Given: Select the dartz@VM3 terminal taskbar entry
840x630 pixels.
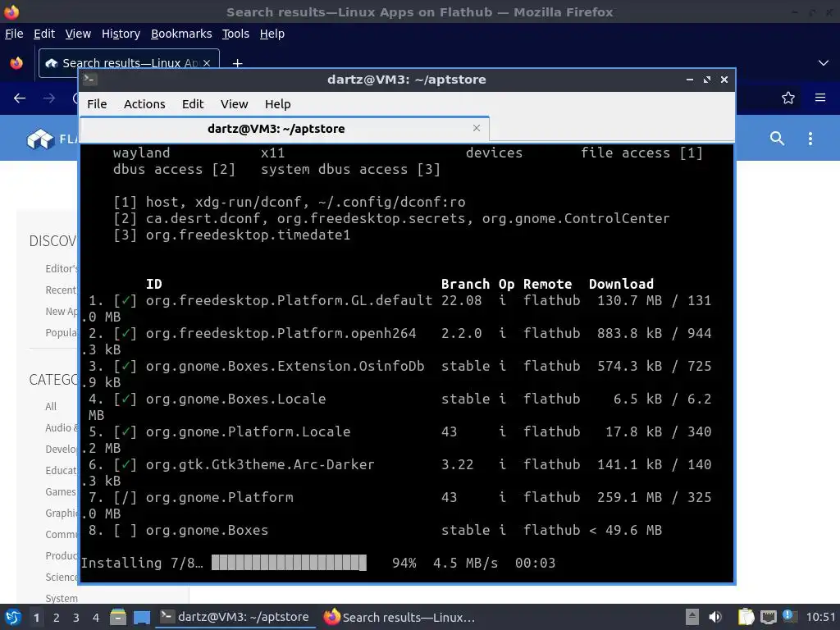Looking at the screenshot, I should pos(235,617).
